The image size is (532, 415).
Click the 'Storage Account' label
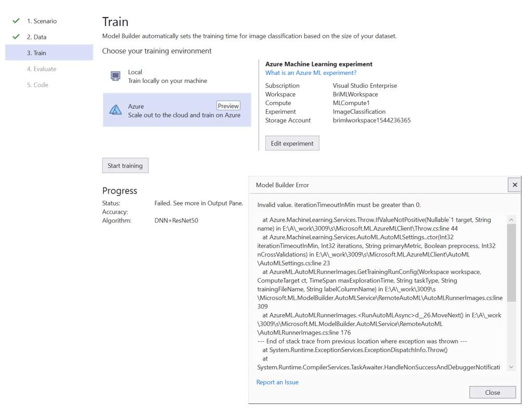[288, 120]
